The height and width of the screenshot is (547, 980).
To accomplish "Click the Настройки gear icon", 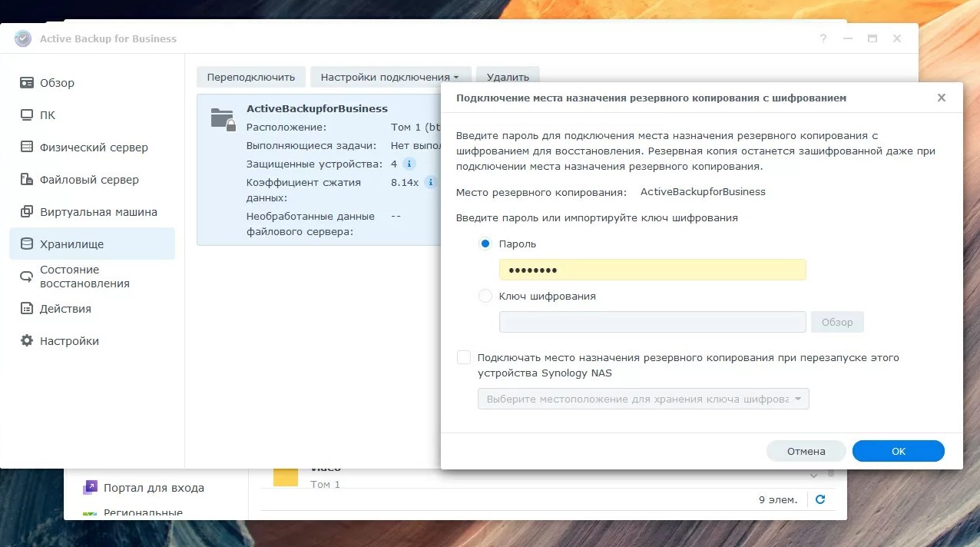I will tap(27, 341).
